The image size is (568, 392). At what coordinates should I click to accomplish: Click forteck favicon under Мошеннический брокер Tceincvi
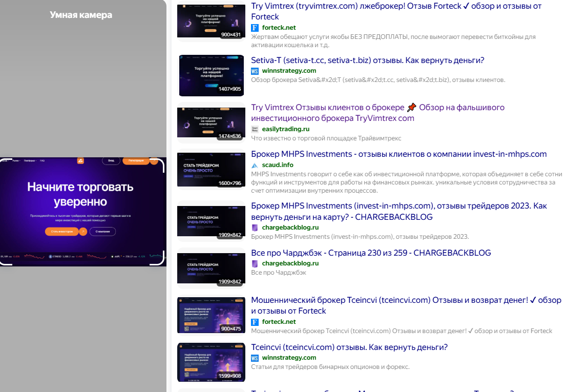(x=255, y=322)
